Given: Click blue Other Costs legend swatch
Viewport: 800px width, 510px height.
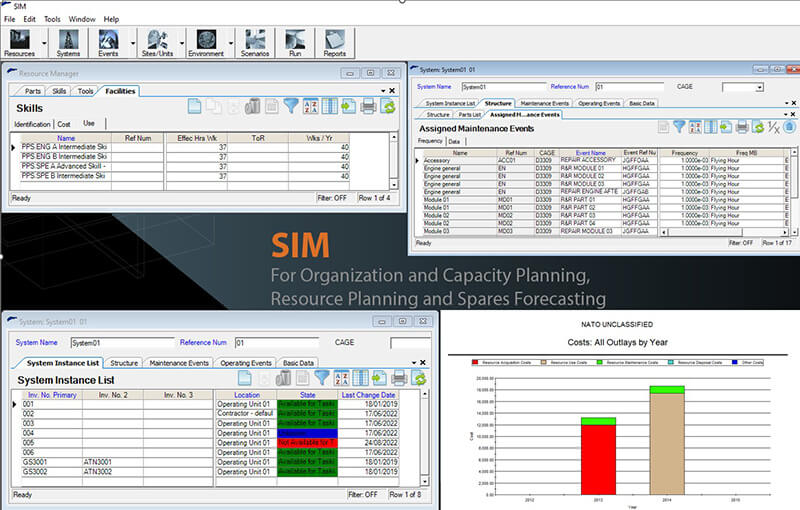Looking at the screenshot, I should coord(735,363).
